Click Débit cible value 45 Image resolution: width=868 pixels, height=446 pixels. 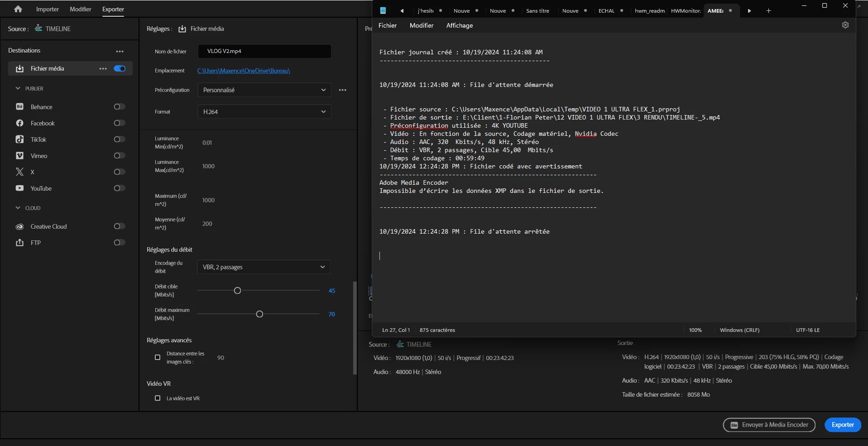pos(332,291)
